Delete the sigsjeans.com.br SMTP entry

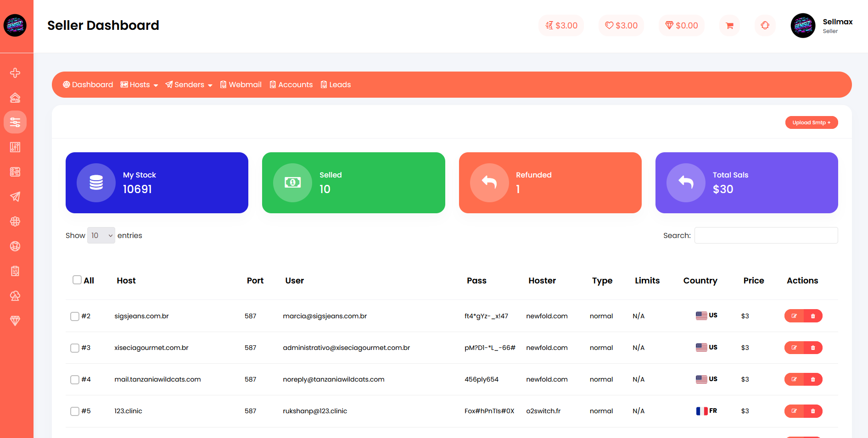click(x=813, y=316)
